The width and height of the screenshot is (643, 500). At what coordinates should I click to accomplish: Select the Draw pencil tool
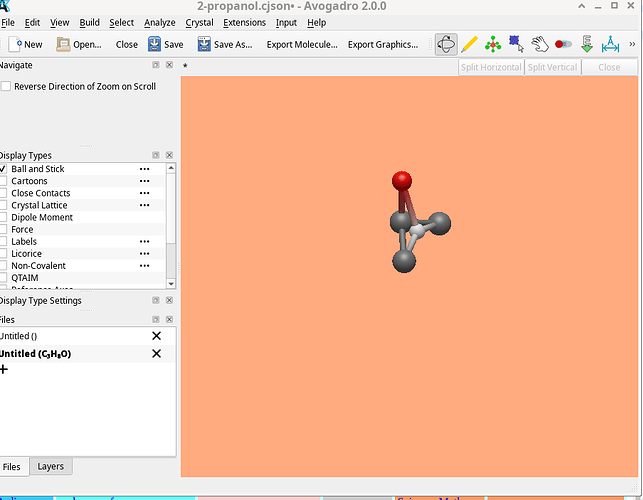pos(470,44)
